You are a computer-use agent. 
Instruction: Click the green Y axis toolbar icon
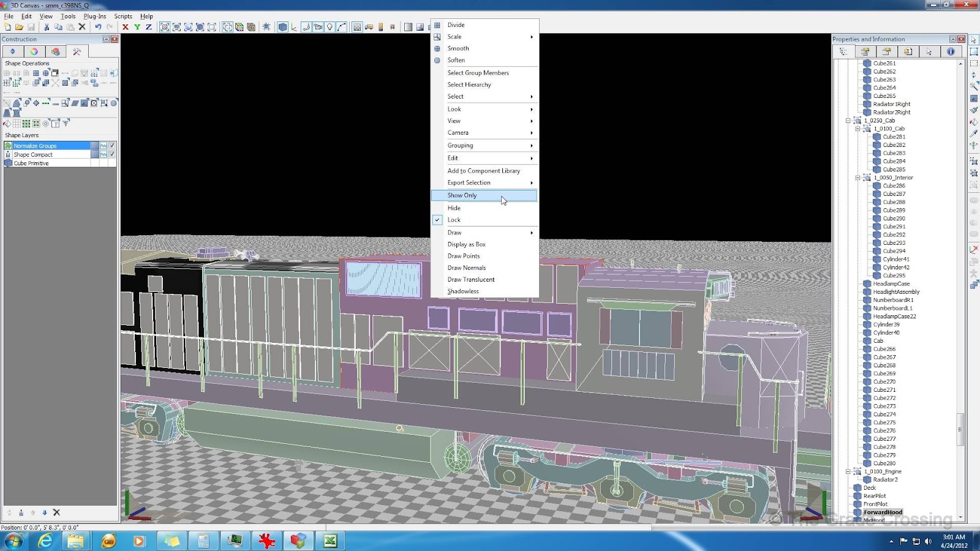[137, 27]
